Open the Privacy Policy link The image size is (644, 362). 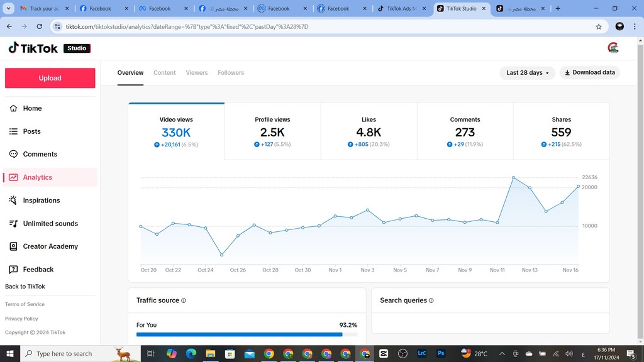point(21,319)
